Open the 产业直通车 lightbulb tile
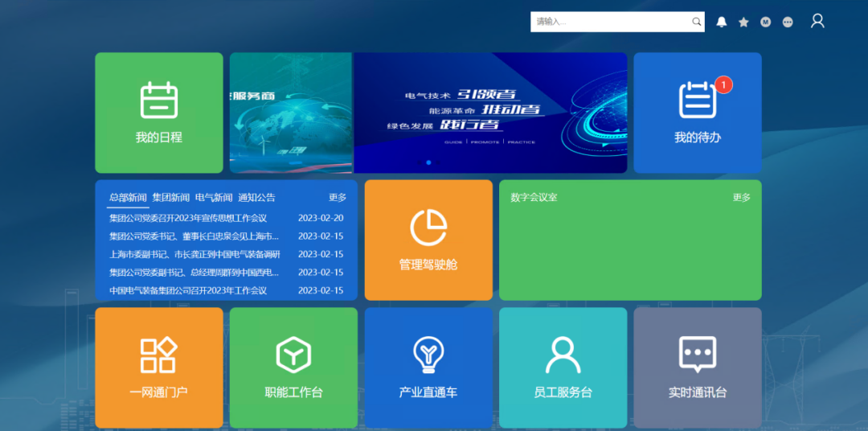Screen dimensions: 868x431 (x=428, y=367)
